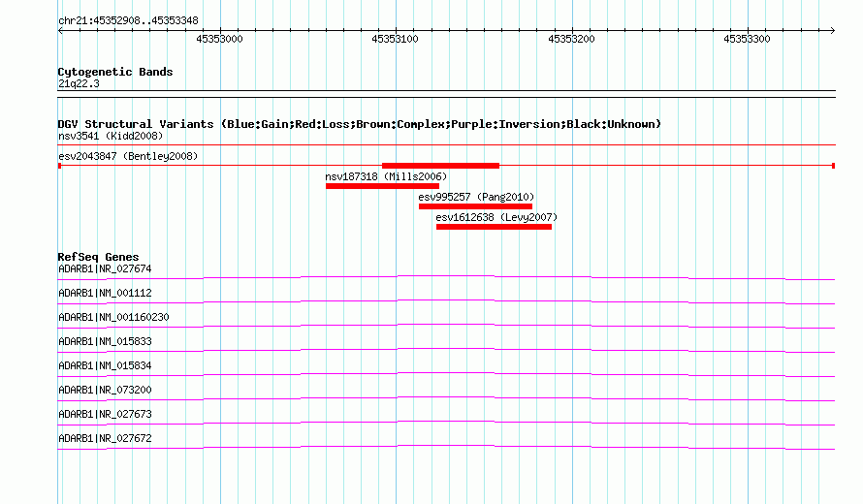Click the esv1612638 (Levy2007) variant label
The height and width of the screenshot is (504, 863).
(496, 217)
